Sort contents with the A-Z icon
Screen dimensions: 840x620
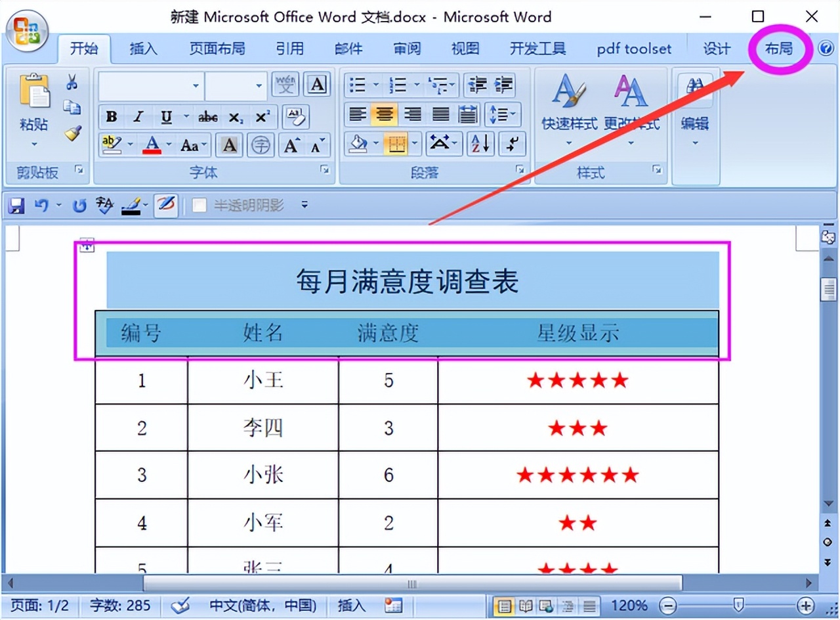tap(480, 144)
